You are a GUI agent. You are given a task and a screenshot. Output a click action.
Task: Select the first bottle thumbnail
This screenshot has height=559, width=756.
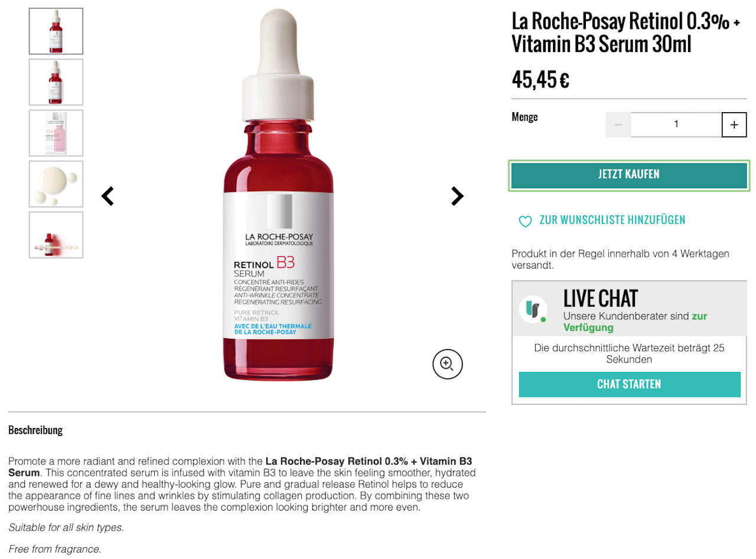point(56,31)
